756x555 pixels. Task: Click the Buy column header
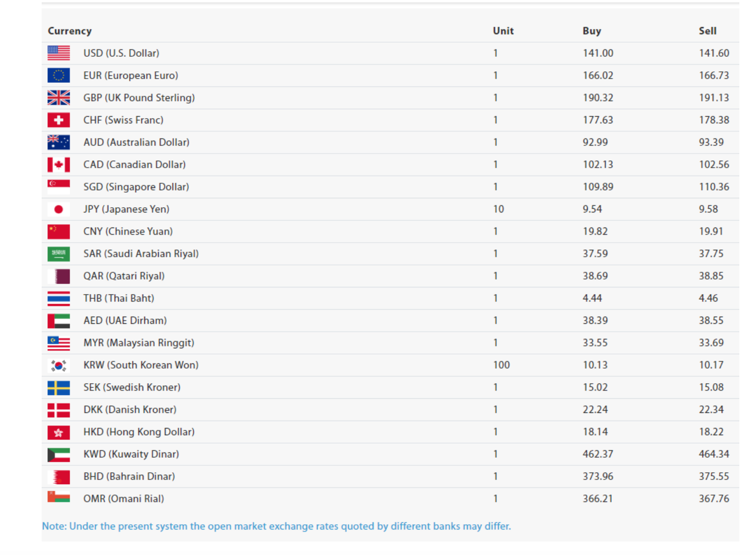pos(591,31)
